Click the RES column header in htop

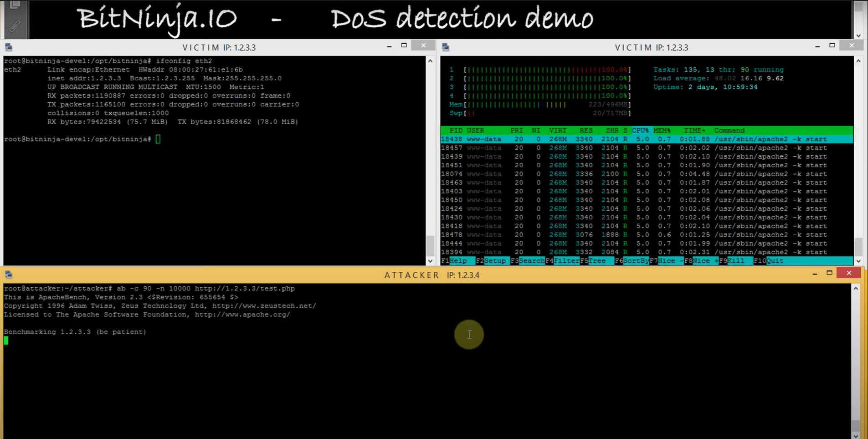[x=586, y=130]
